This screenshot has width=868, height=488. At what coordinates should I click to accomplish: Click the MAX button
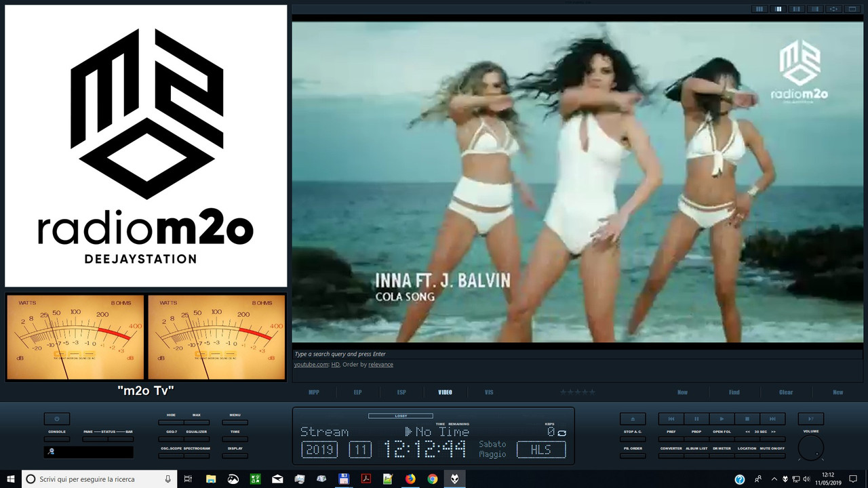[x=197, y=422]
